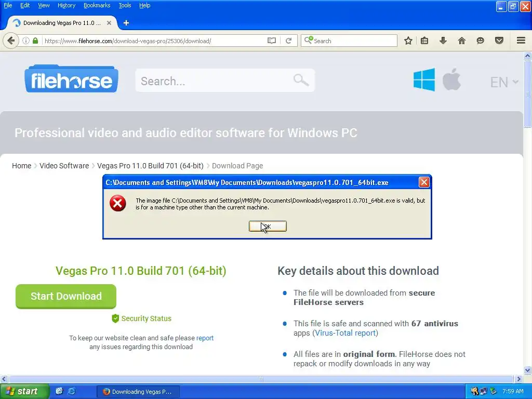This screenshot has width=532, height=399.
Task: Select the Apple Mac platform logo
Action: point(451,79)
